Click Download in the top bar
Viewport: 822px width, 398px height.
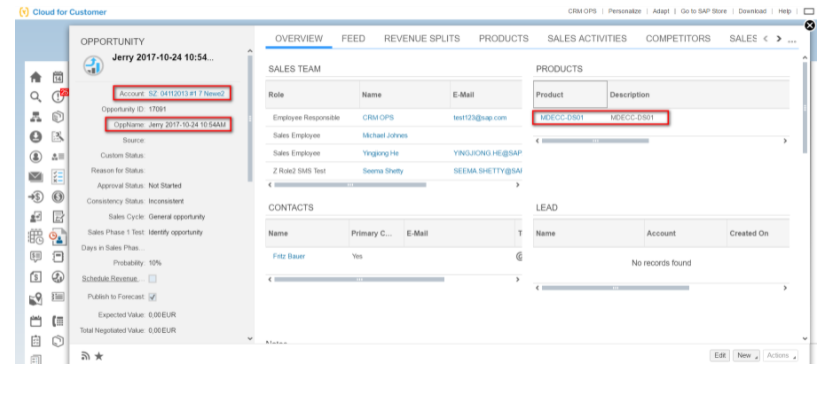pos(752,11)
